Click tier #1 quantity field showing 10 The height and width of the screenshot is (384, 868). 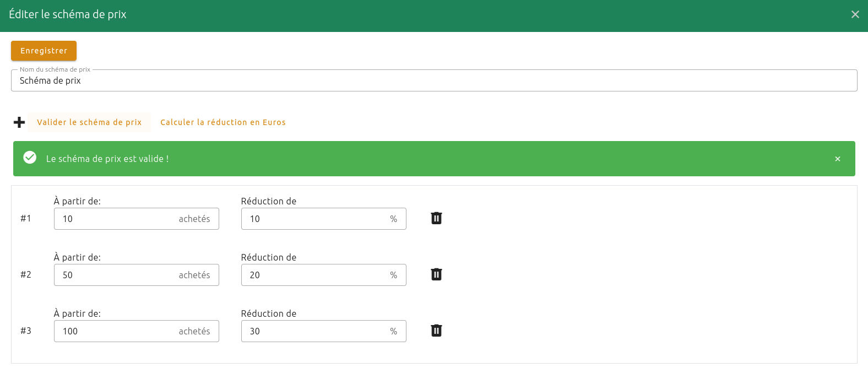click(x=116, y=219)
